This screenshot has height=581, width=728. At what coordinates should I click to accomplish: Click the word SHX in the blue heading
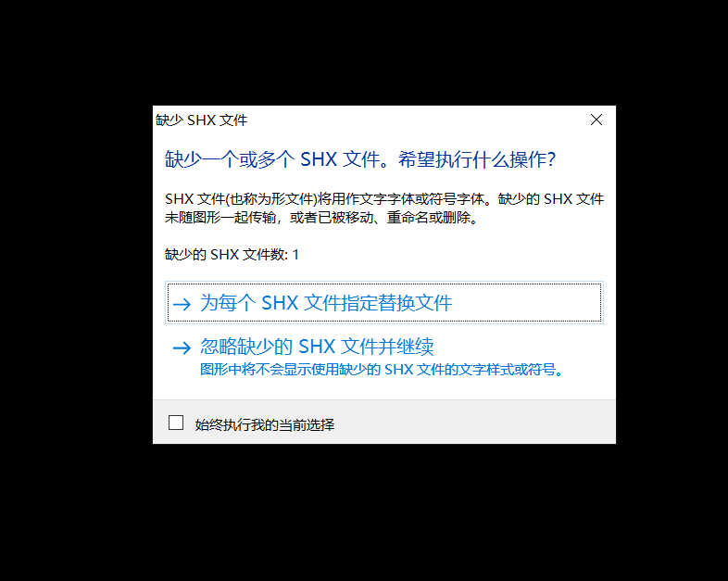coord(319,159)
